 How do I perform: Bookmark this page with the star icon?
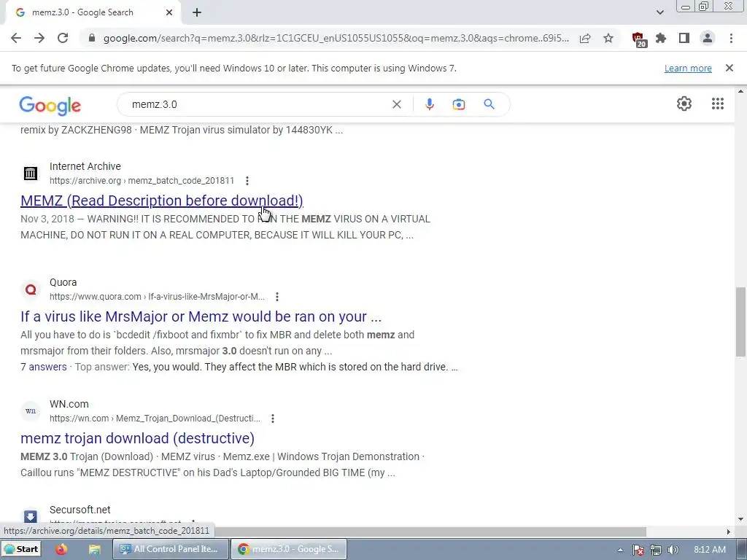click(608, 38)
